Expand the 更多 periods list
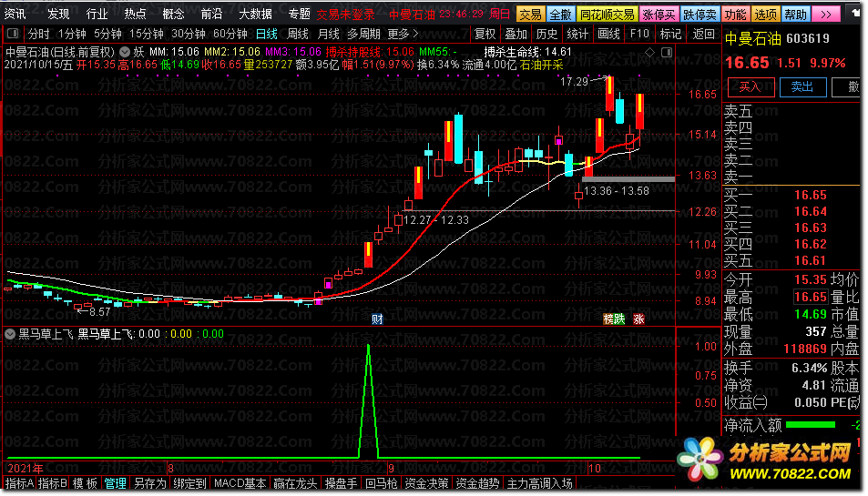Viewport: 868px width, 496px height. pos(403,34)
